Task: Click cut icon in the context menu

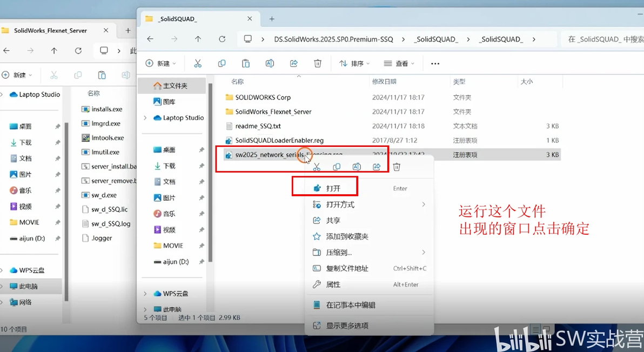Action: pyautogui.click(x=316, y=167)
